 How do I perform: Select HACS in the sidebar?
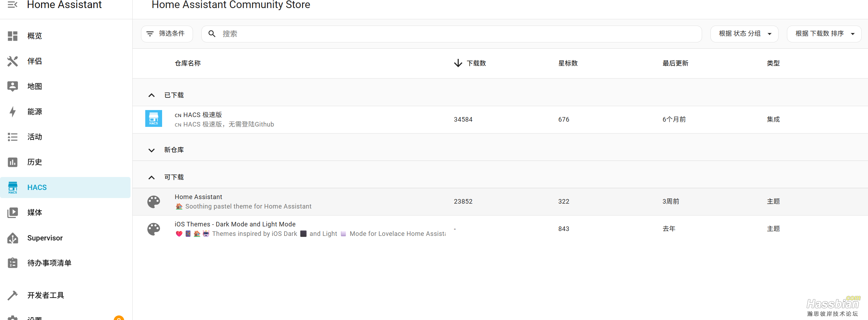(x=37, y=188)
